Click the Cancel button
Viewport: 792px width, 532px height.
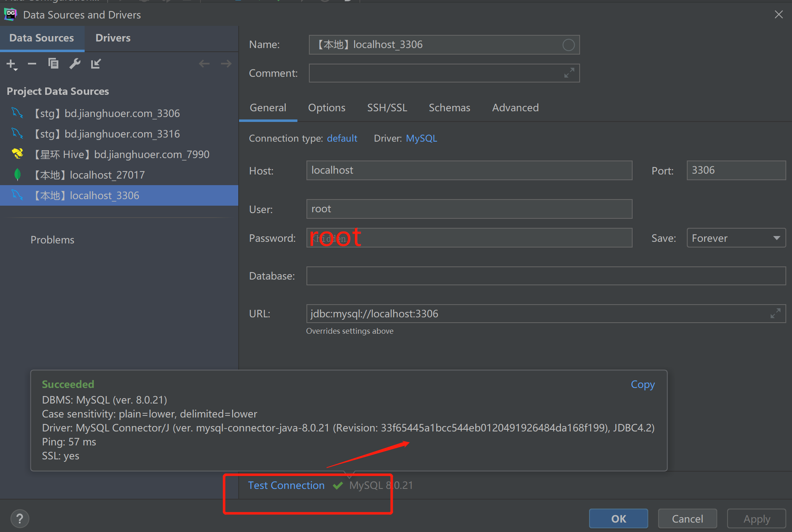click(x=687, y=519)
